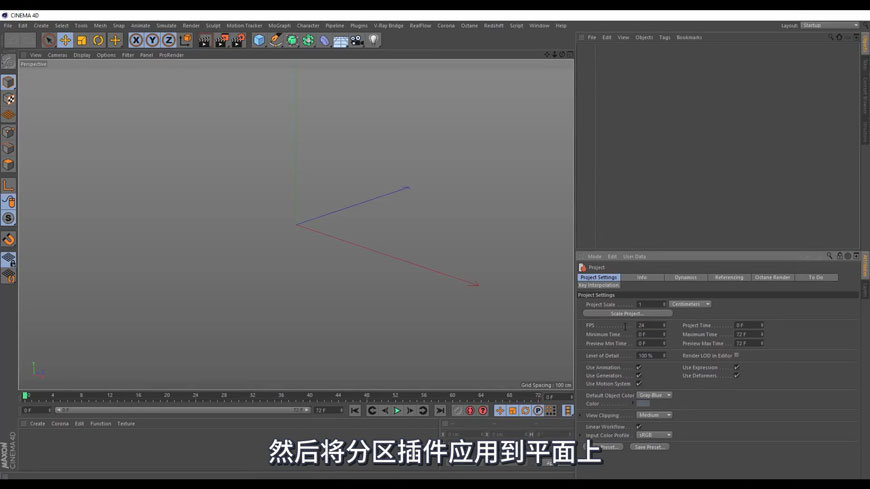The width and height of the screenshot is (870, 489).
Task: Click Maximum Time stepper arrows
Action: click(x=762, y=334)
